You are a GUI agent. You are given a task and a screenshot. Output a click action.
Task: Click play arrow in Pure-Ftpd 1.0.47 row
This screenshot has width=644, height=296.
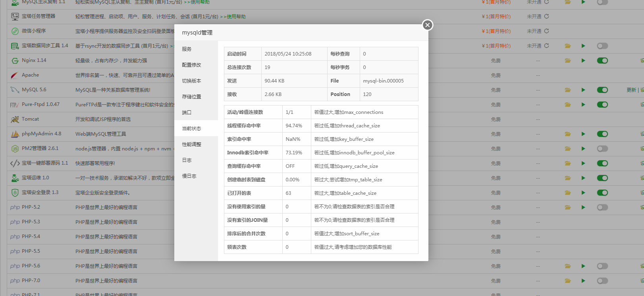coord(583,105)
